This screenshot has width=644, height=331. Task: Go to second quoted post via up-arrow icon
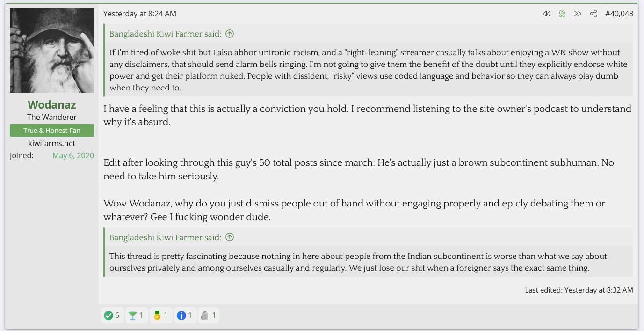tap(230, 237)
